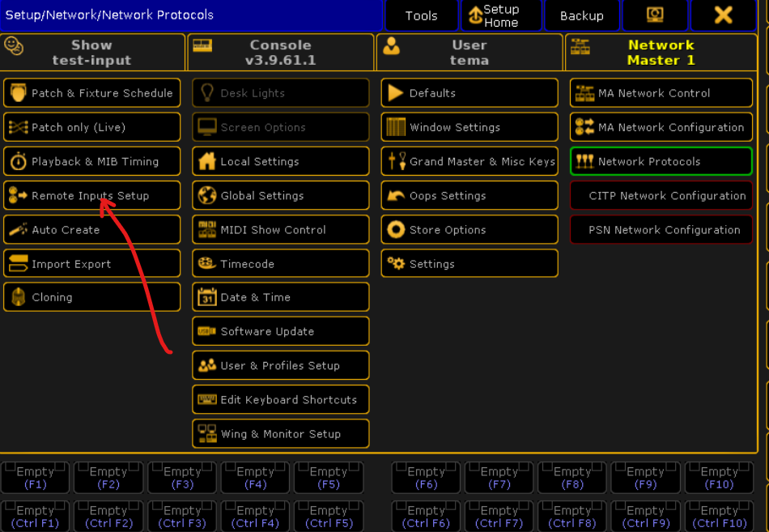769x532 pixels.
Task: Click the Empty (Ctrl F7) view button
Action: coord(499,517)
